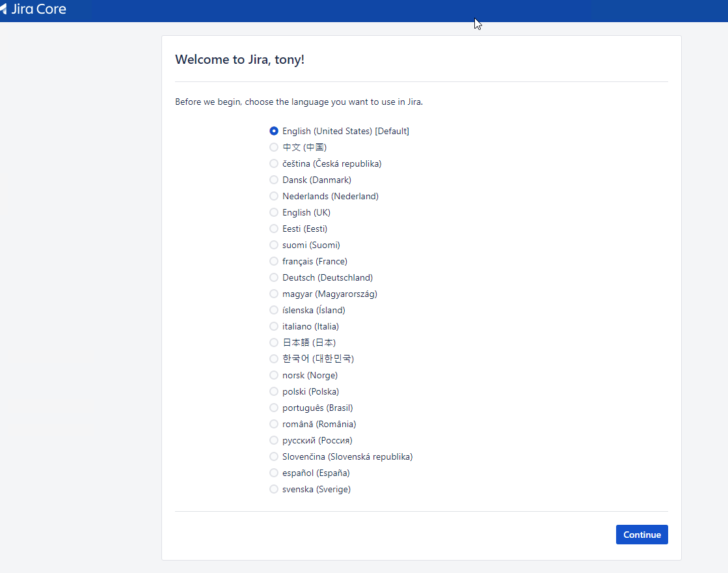Select español (España) radio button
The width and height of the screenshot is (728, 573).
tap(274, 473)
